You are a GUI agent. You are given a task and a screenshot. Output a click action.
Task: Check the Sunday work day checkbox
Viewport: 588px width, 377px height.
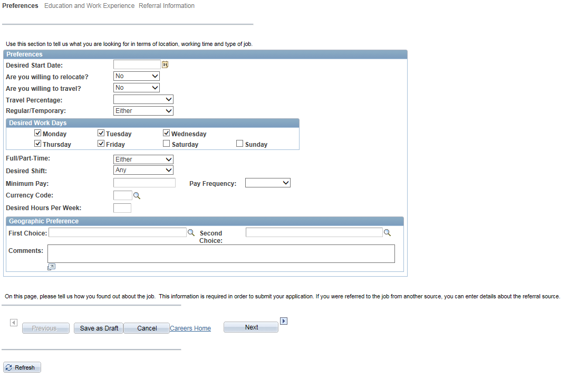(x=239, y=144)
